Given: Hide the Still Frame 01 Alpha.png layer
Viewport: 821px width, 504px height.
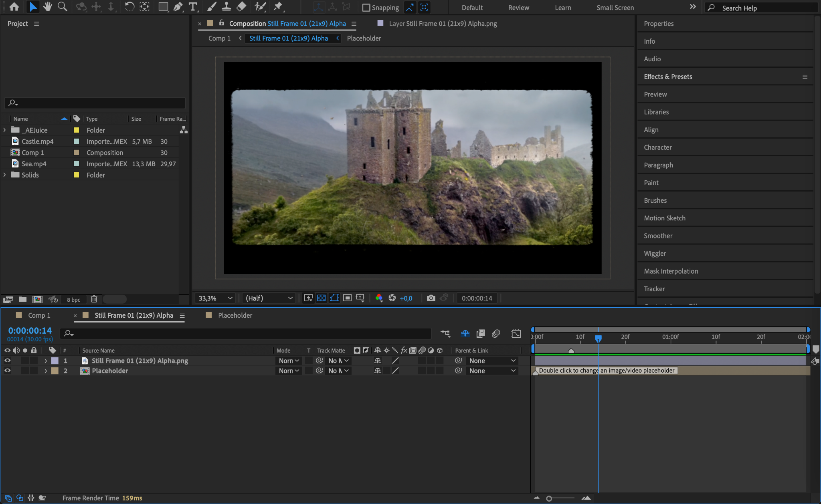Looking at the screenshot, I should 7,361.
